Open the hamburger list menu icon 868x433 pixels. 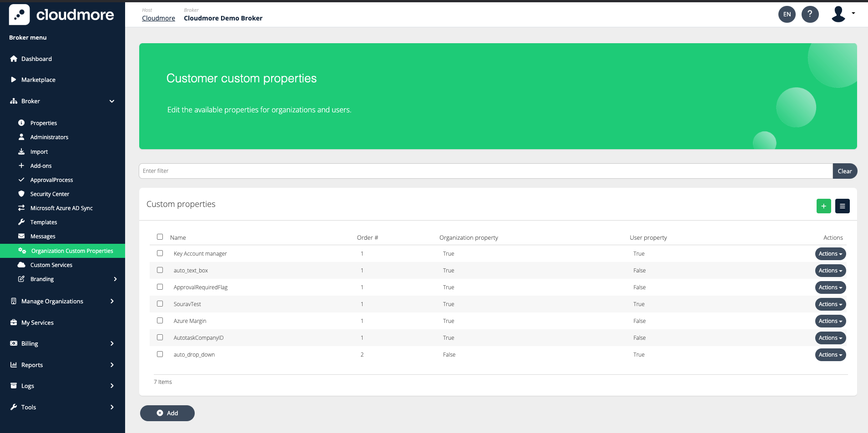pos(842,206)
